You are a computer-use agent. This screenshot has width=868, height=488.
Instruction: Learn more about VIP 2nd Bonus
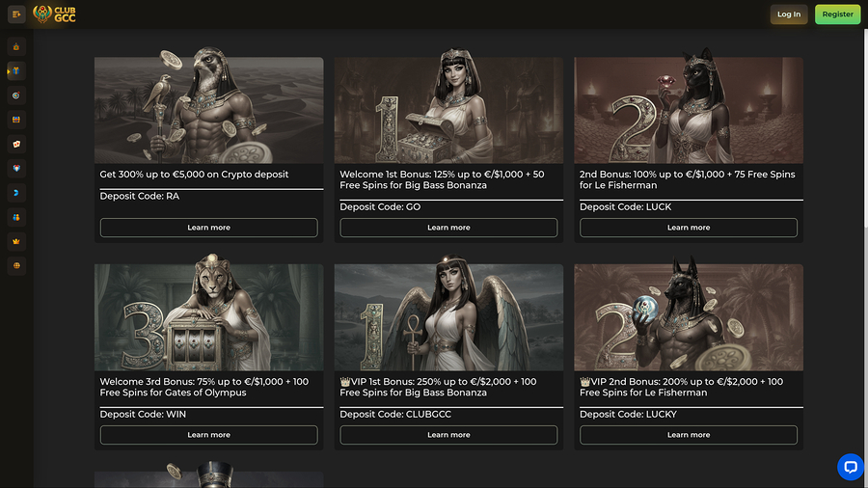(x=688, y=435)
